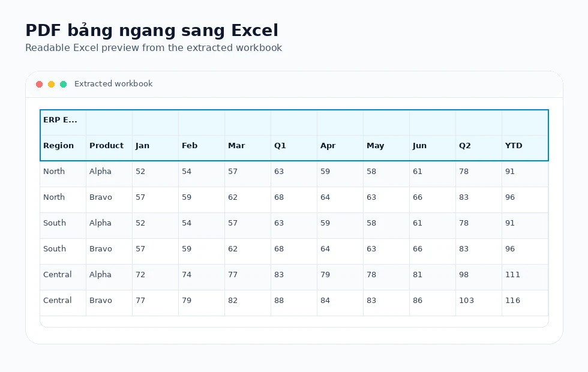Screen dimensions: 588x372
Task: Click "South" in the South Bravo row
Action: click(55, 249)
